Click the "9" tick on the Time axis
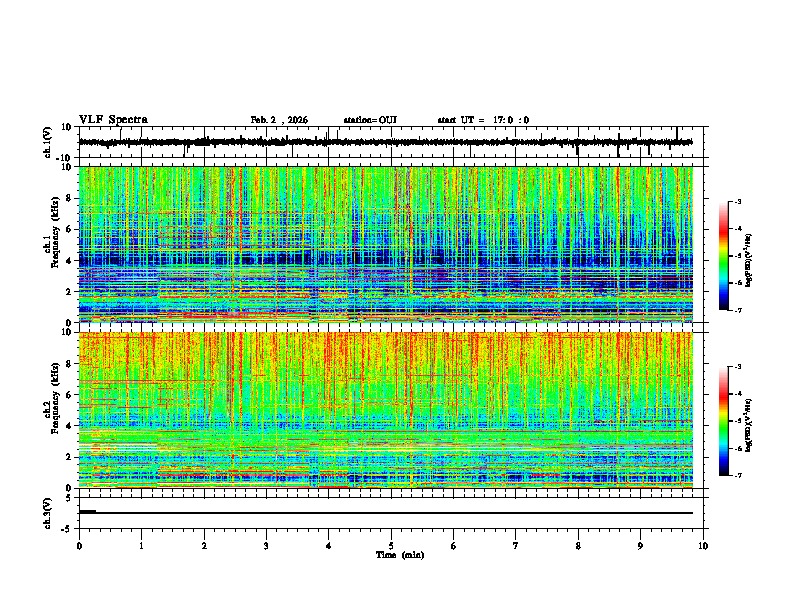The image size is (792, 612). [x=640, y=546]
